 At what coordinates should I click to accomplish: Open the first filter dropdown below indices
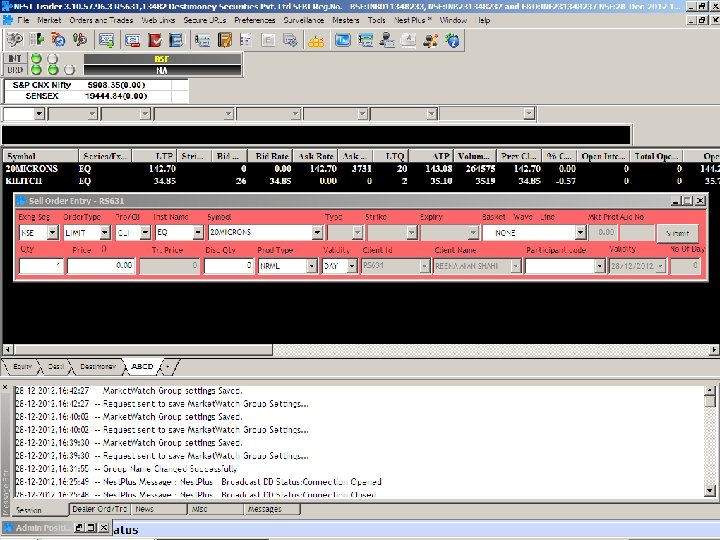pyautogui.click(x=39, y=113)
